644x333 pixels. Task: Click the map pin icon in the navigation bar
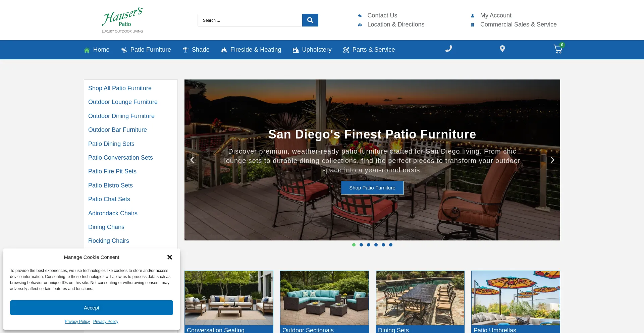point(502,49)
